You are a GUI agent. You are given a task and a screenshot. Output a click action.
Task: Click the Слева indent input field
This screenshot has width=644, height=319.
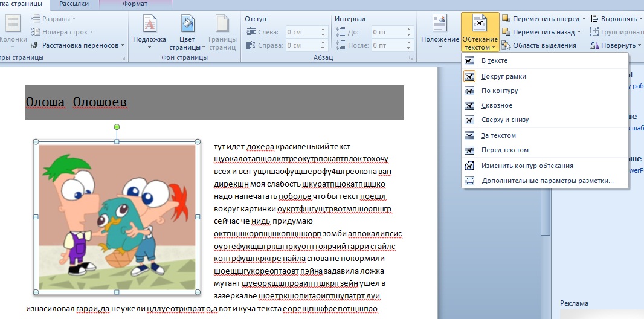point(302,32)
